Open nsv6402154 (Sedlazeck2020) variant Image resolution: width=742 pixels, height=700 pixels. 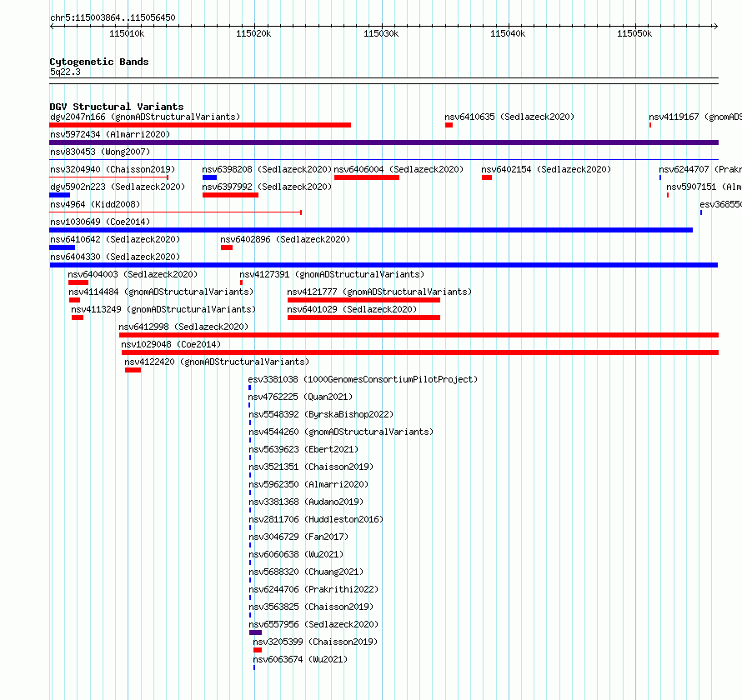[x=546, y=169]
